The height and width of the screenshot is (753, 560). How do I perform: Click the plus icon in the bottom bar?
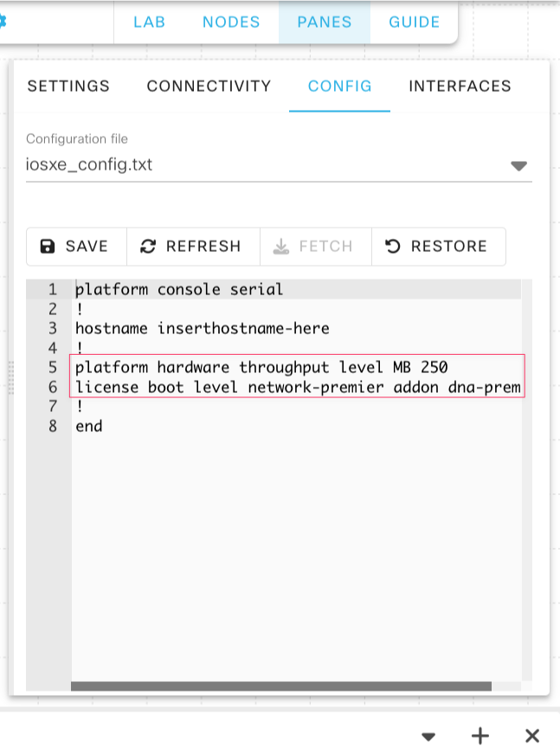click(480, 736)
